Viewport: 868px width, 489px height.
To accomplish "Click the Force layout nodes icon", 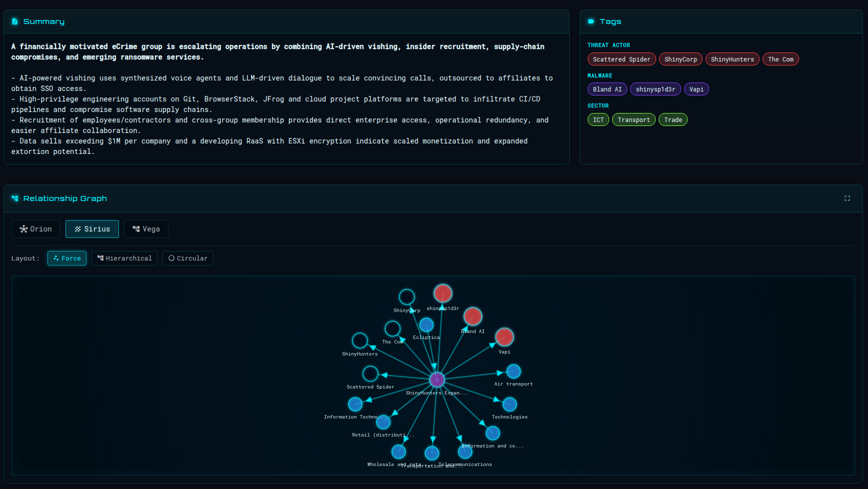I will [x=55, y=258].
